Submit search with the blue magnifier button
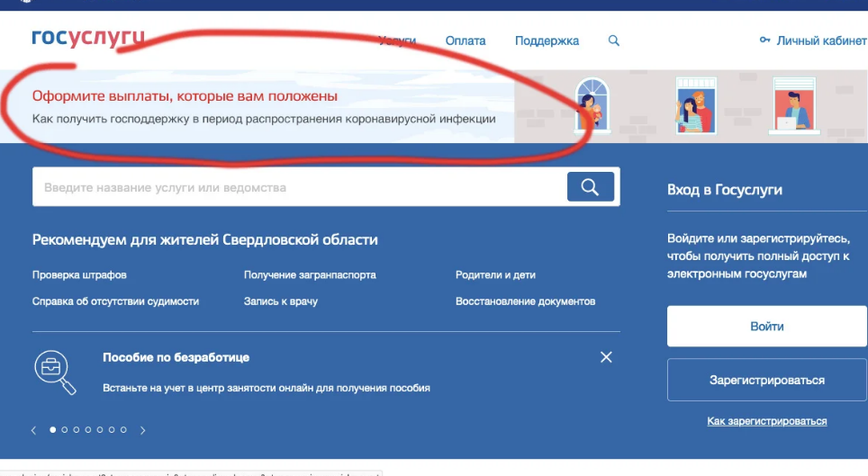Viewport: 868px width, 476px height. 590,187
